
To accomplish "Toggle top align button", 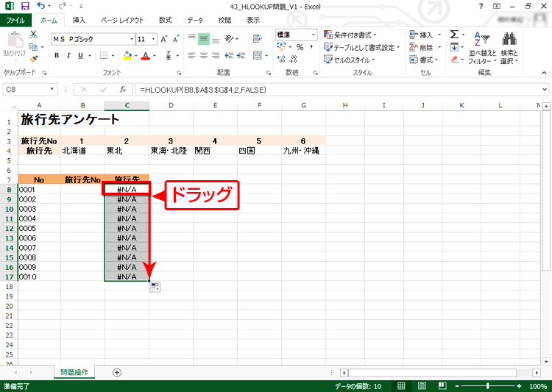I will (x=192, y=38).
